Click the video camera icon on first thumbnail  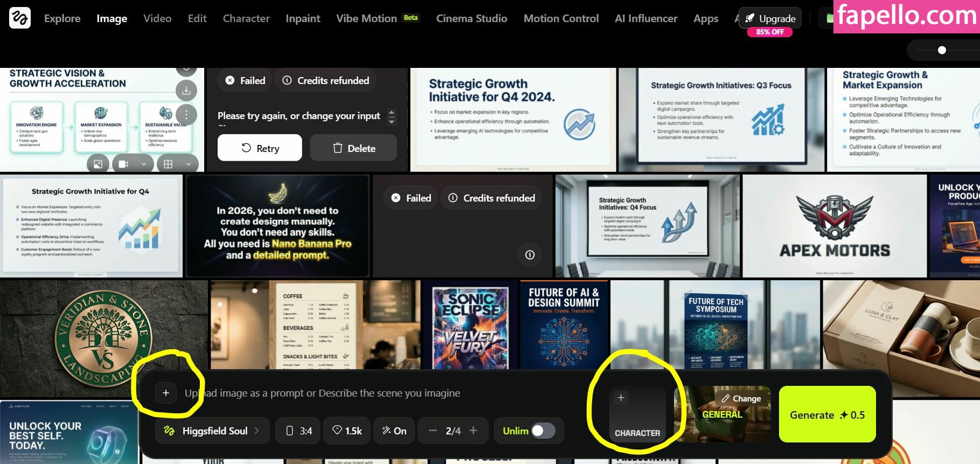point(123,164)
